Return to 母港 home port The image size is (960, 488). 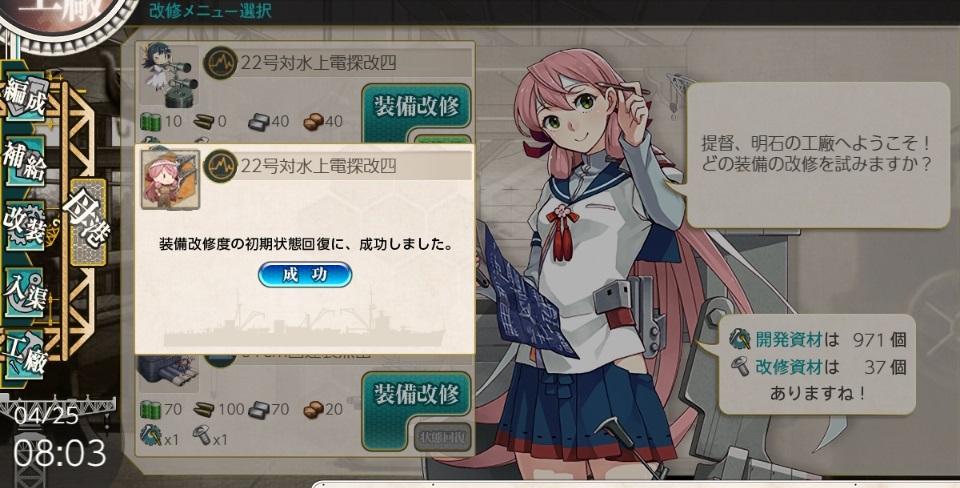tap(88, 222)
